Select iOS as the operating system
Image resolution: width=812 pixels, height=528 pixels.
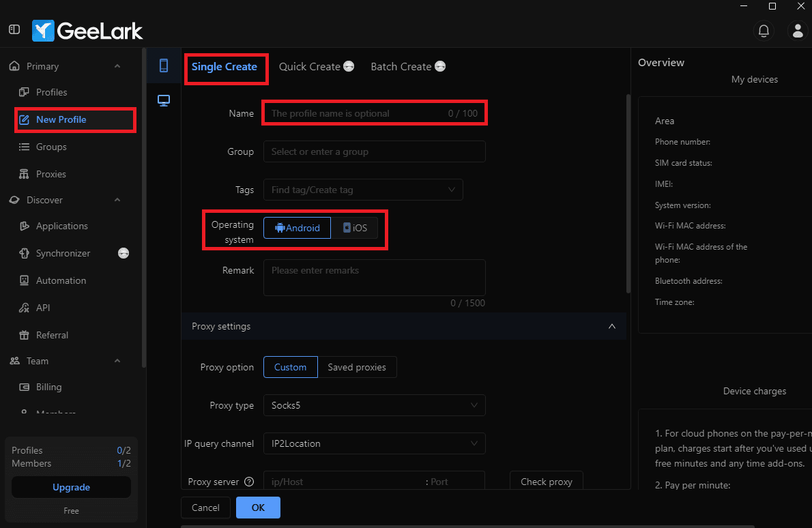[355, 227]
